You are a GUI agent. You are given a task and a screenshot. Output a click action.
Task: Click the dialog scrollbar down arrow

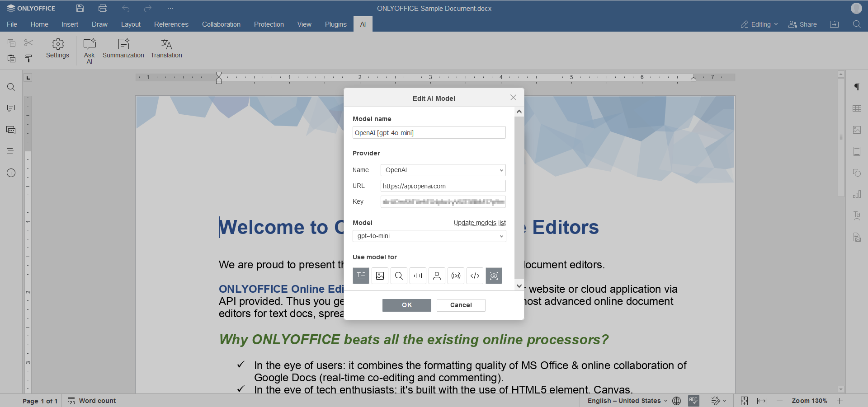519,285
